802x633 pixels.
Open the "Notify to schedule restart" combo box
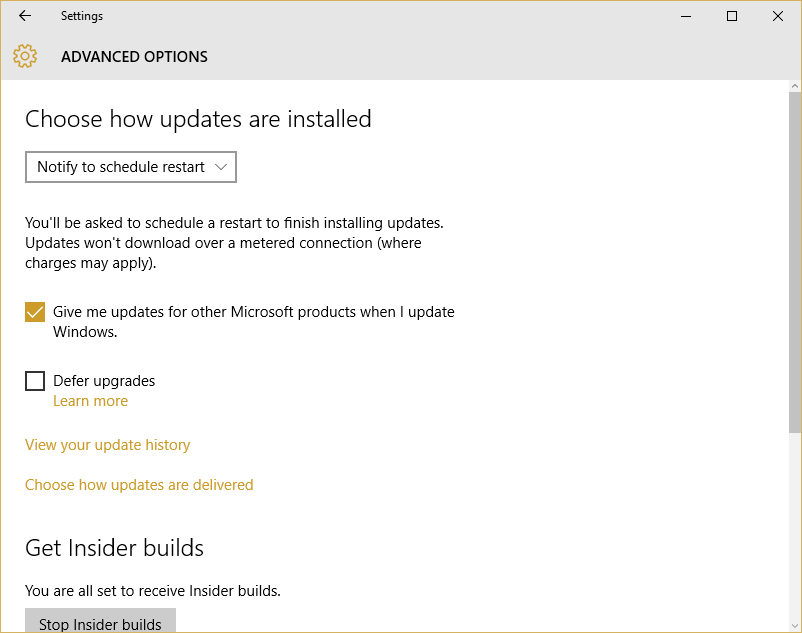click(130, 167)
